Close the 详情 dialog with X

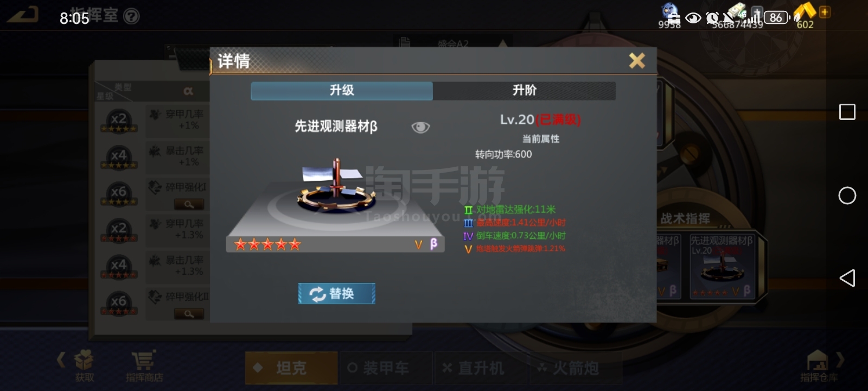[x=637, y=60]
